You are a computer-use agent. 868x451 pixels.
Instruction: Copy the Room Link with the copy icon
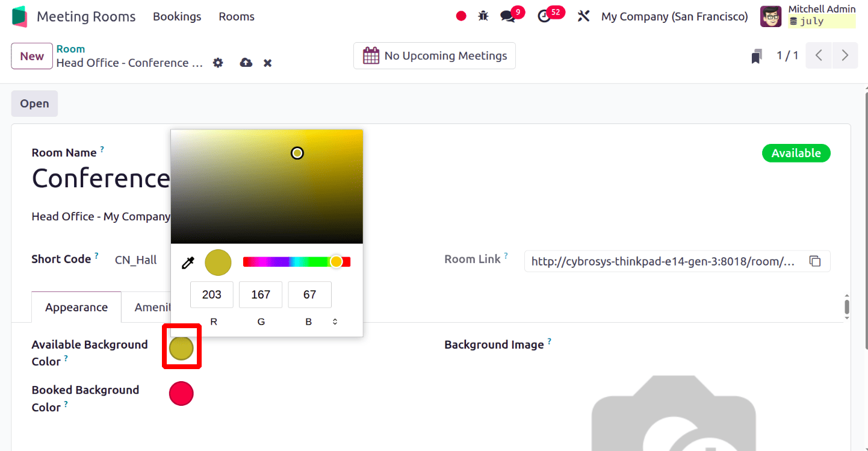(815, 261)
